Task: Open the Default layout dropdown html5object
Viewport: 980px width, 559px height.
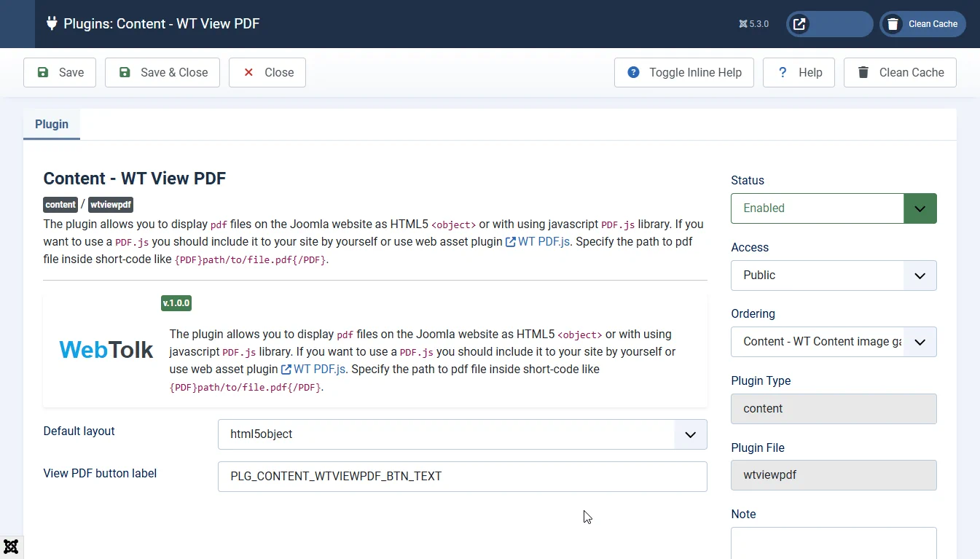Action: (463, 434)
